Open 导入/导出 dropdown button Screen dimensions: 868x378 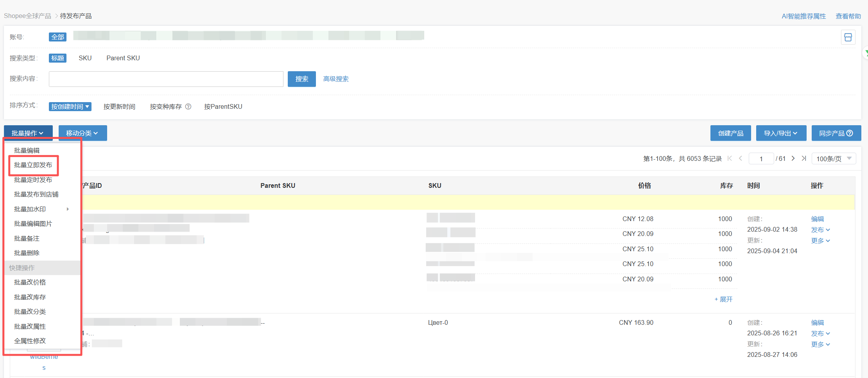tap(781, 133)
